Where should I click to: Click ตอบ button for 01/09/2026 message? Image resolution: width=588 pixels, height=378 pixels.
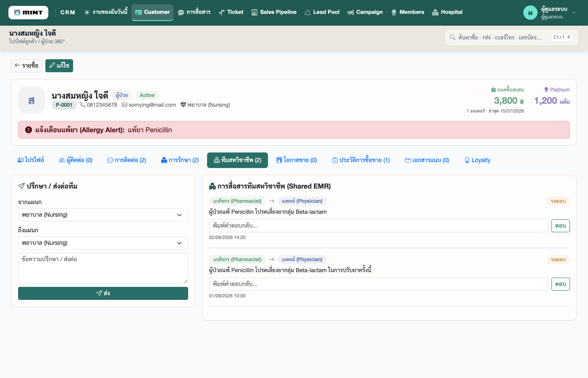(561, 284)
